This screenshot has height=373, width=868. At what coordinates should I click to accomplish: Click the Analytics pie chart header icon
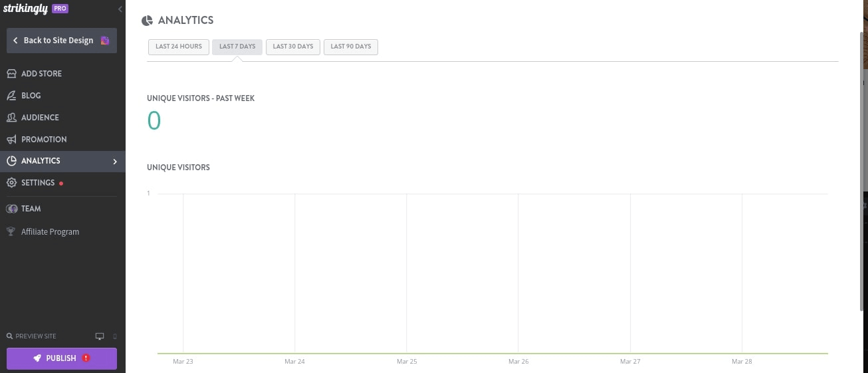coord(148,21)
